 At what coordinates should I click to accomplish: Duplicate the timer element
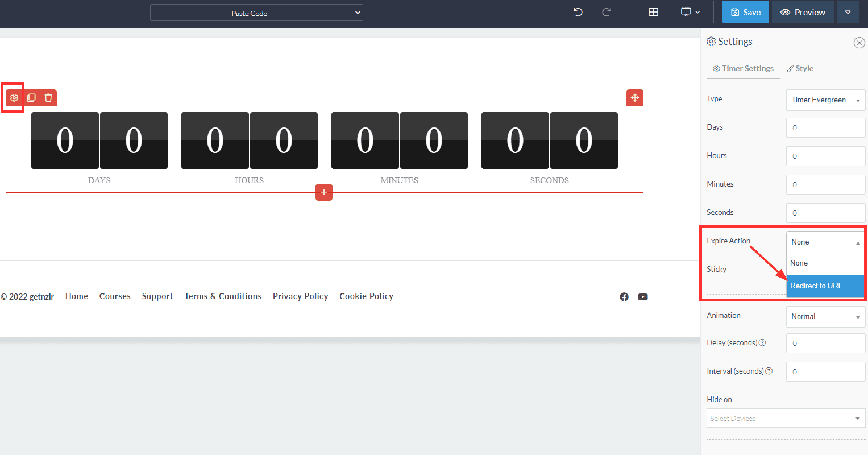pos(31,97)
